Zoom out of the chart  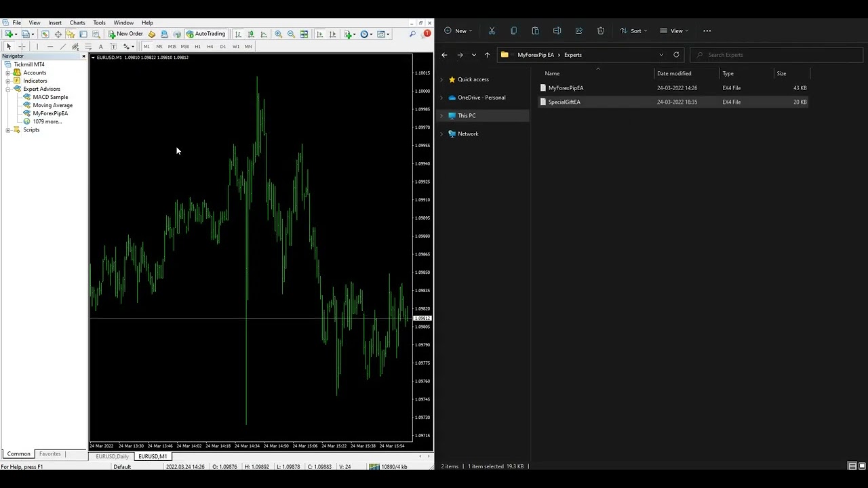click(x=291, y=34)
